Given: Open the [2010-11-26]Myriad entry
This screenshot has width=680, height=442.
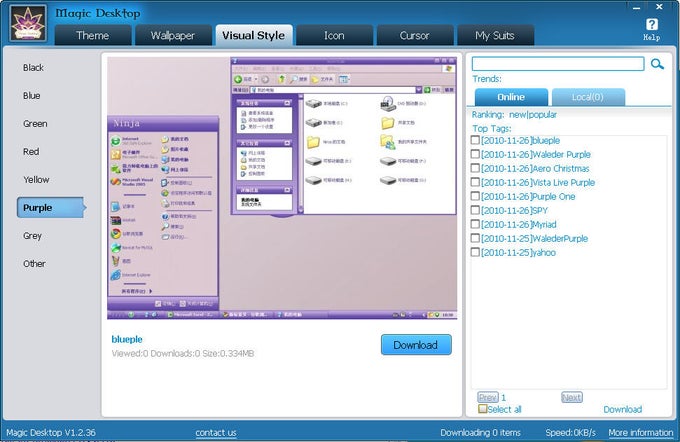Looking at the screenshot, I should pyautogui.click(x=519, y=224).
